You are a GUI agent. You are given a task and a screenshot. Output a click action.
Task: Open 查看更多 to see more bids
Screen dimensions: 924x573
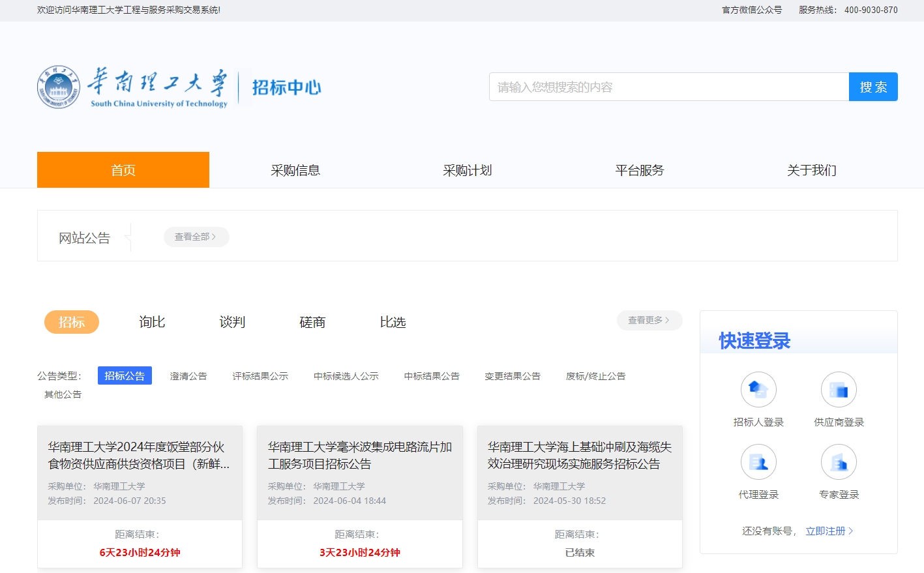(648, 320)
